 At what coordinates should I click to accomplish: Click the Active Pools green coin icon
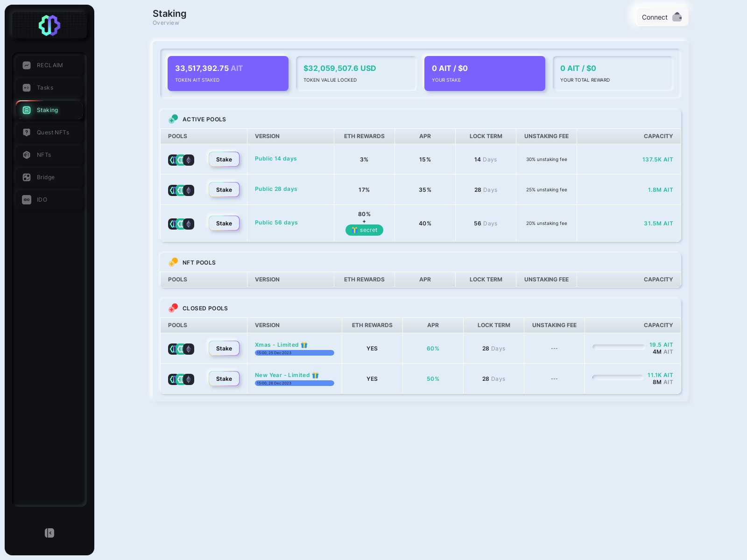[x=173, y=119]
